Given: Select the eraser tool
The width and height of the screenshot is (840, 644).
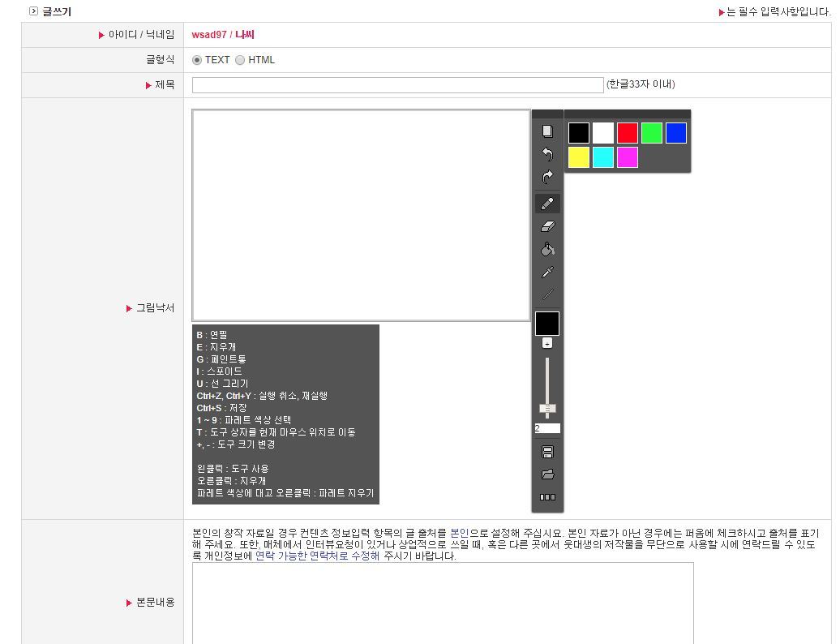Looking at the screenshot, I should (x=547, y=226).
